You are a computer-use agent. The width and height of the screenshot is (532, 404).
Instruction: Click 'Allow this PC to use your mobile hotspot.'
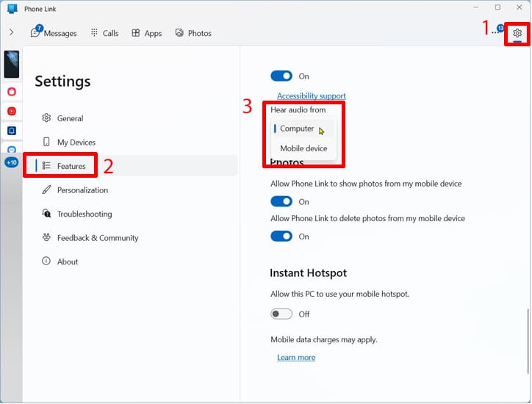(339, 294)
